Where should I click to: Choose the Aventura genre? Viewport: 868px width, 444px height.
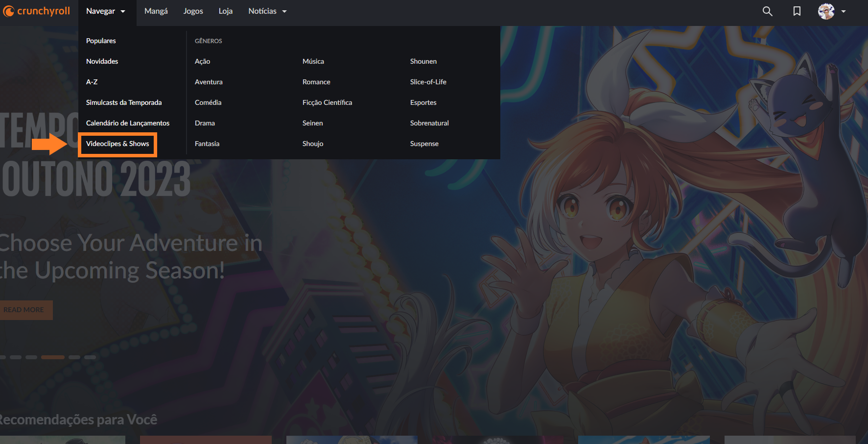[x=209, y=82]
